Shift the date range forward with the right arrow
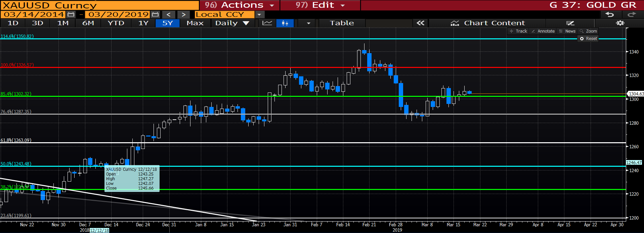Image resolution: width=644 pixels, height=233 pixels. [x=183, y=14]
